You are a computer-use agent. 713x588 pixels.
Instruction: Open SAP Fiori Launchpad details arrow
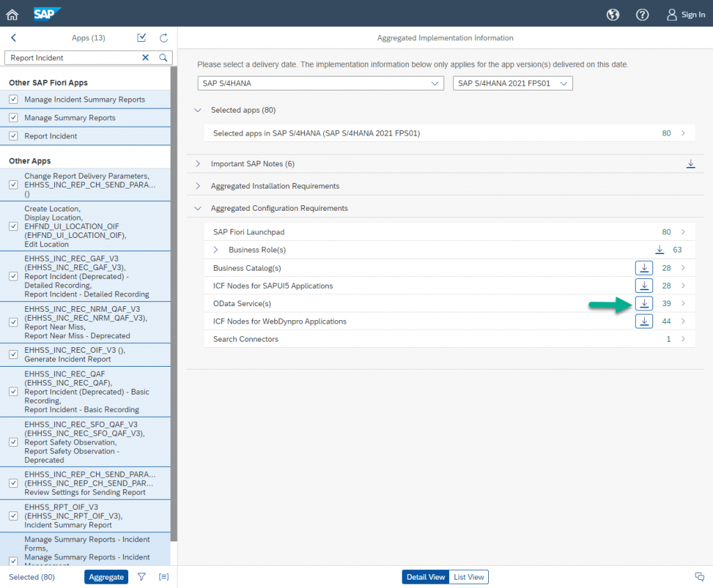point(683,232)
